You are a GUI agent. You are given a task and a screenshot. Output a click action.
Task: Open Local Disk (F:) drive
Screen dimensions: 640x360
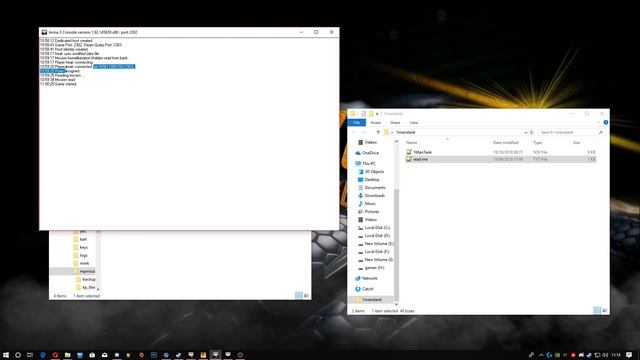tap(377, 251)
